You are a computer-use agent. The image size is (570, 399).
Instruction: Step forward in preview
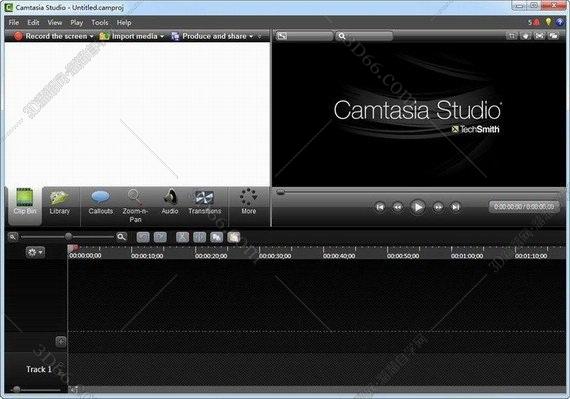point(438,207)
